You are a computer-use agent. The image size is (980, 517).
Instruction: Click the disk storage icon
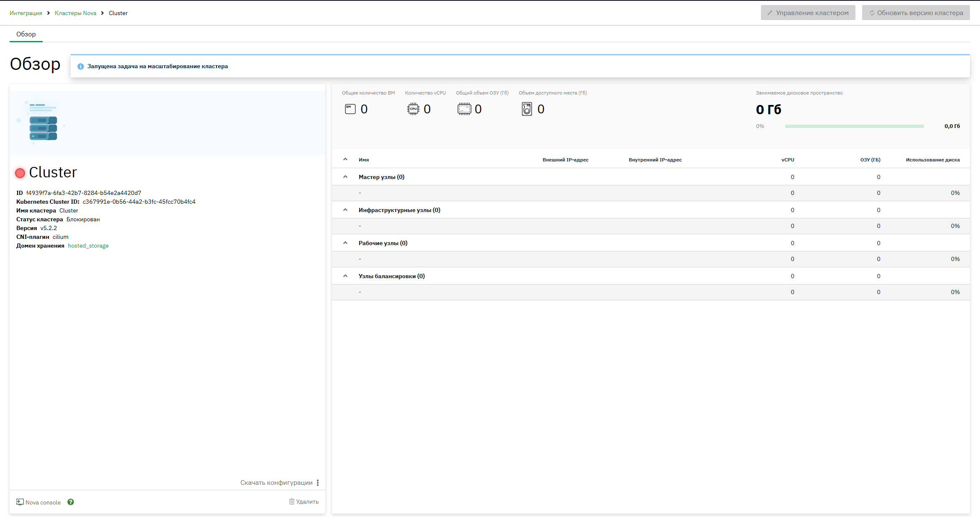tap(527, 109)
